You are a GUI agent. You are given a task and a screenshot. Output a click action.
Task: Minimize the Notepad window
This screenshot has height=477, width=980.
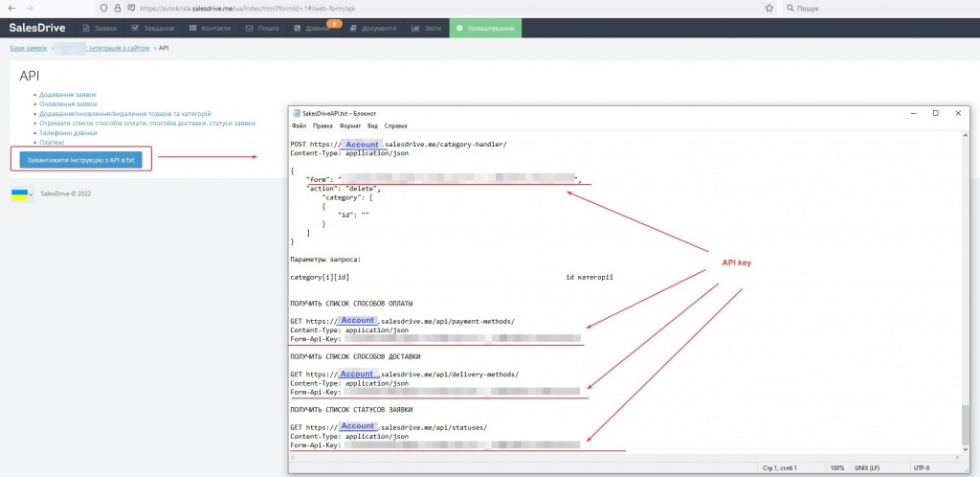(x=913, y=113)
